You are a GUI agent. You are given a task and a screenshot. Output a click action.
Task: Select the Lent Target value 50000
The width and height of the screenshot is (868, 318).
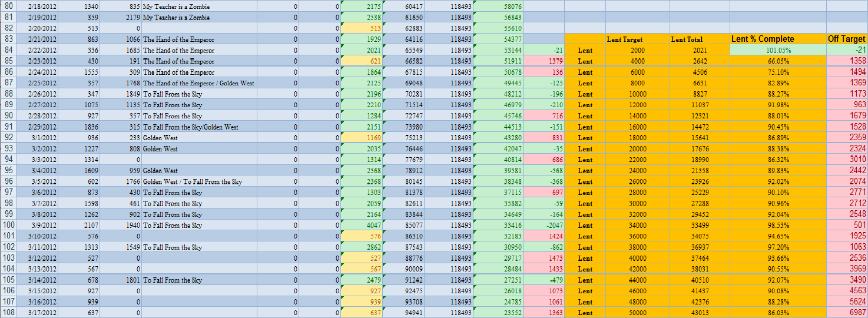(x=637, y=313)
